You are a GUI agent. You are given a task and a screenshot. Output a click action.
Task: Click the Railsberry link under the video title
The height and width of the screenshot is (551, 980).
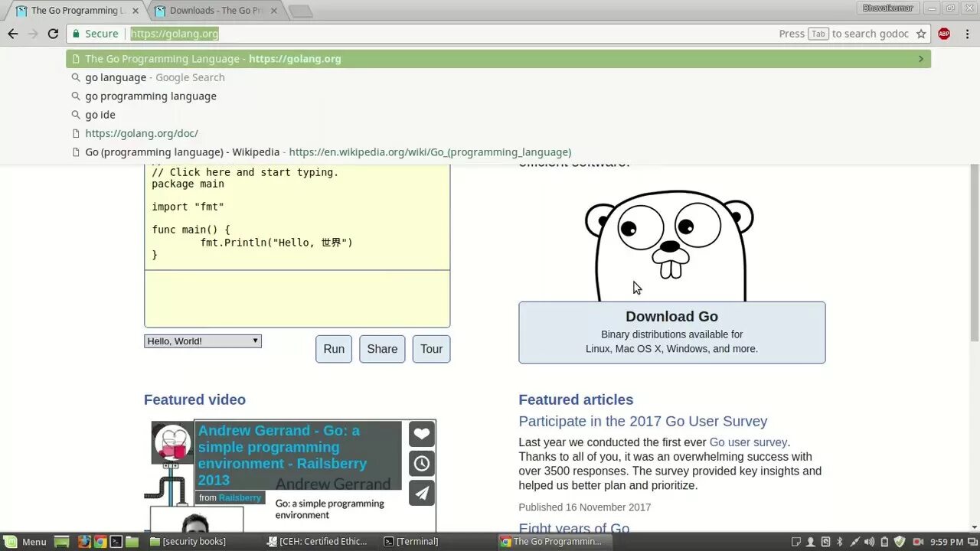(x=240, y=498)
